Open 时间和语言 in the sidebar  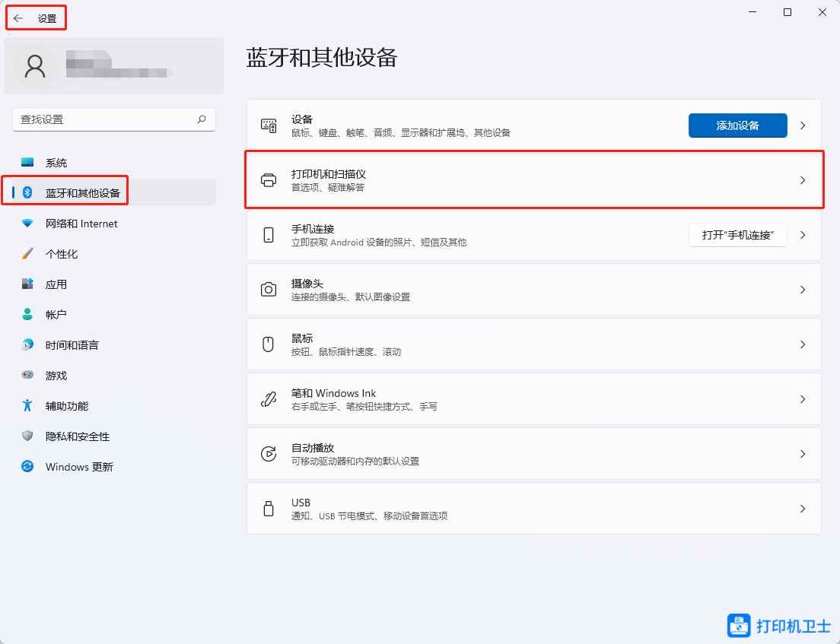[x=114, y=344]
